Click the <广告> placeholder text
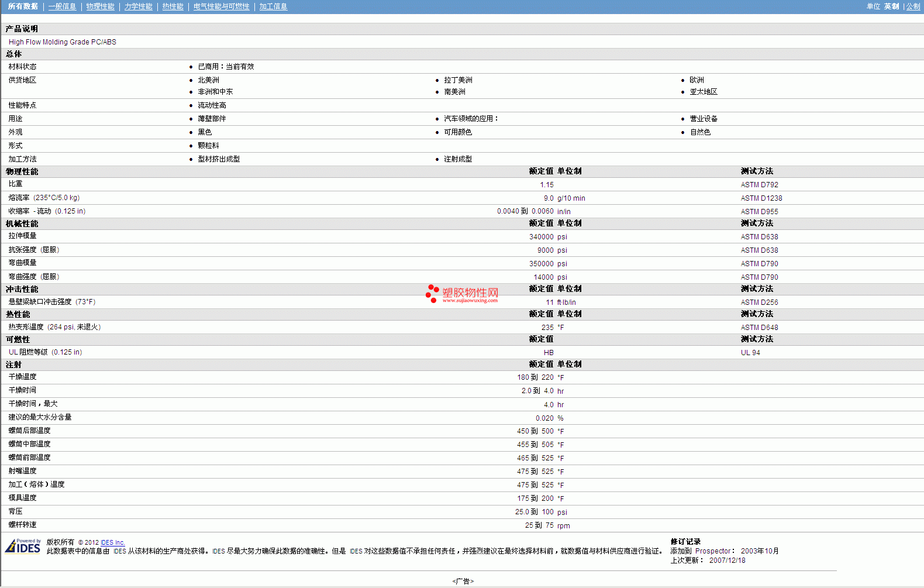Viewport: 924px width, 588px height. tap(463, 582)
